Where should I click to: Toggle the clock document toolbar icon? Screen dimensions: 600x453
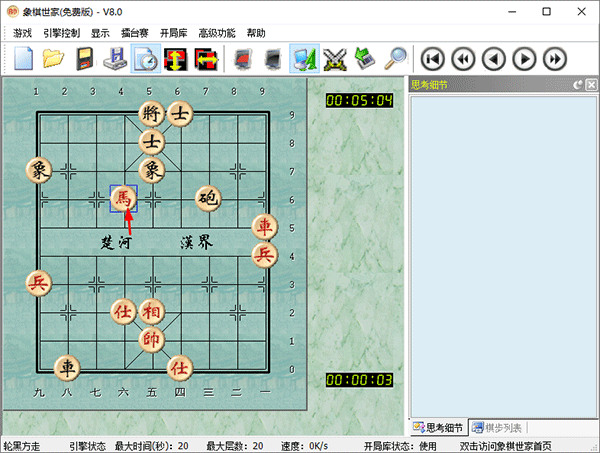pos(146,59)
